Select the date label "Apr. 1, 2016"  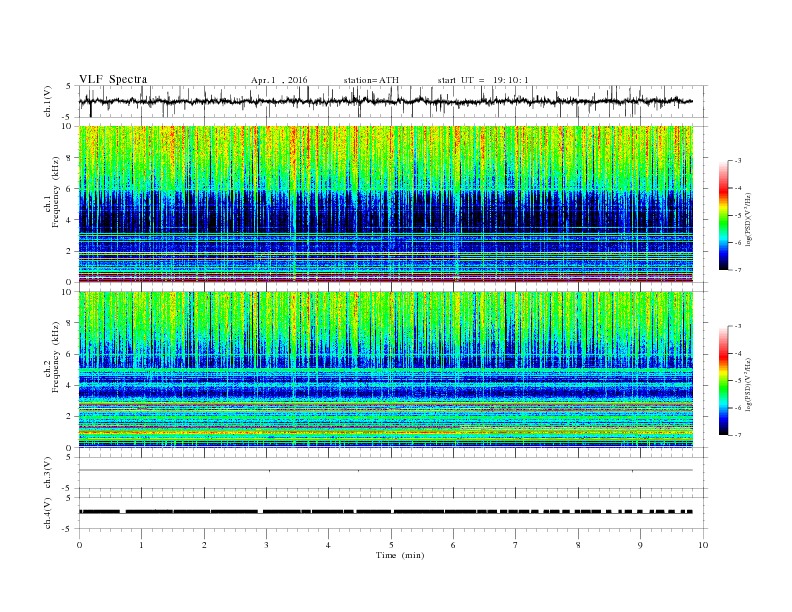pos(279,80)
